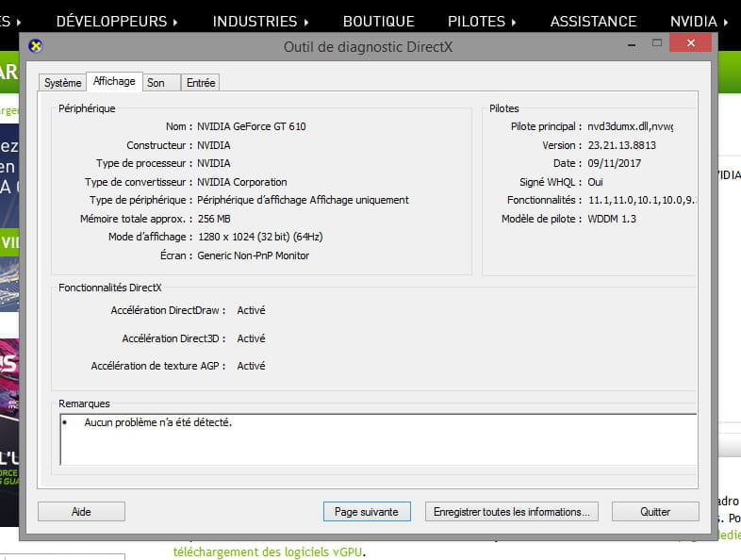Viewport: 741px width, 560px height.
Task: Click the Quitter button
Action: pos(655,512)
